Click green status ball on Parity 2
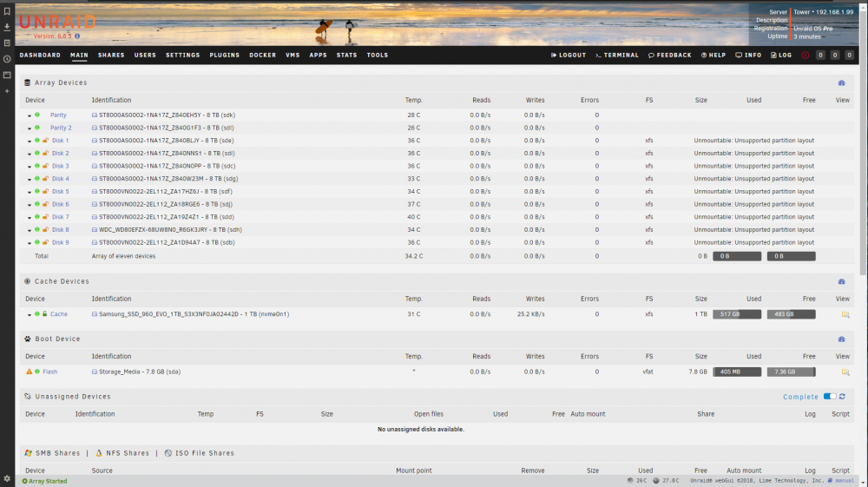This screenshot has width=868, height=487. (37, 128)
